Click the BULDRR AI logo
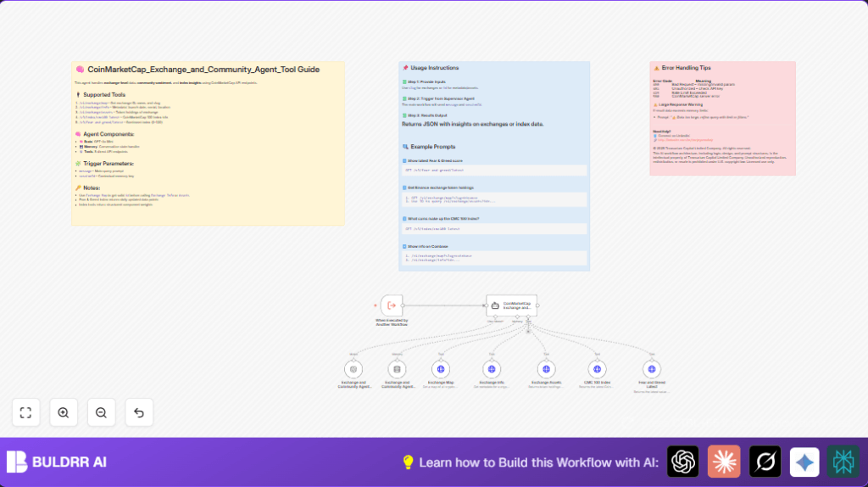The image size is (868, 487). [57, 462]
